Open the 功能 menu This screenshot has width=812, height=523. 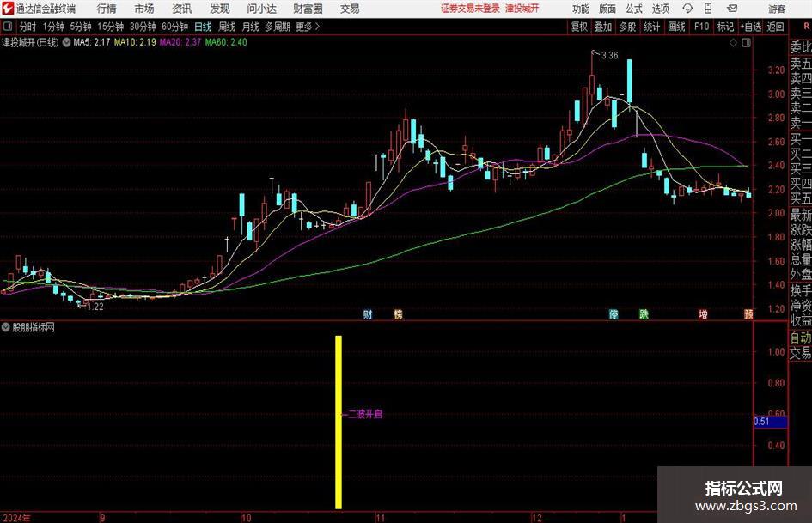(581, 9)
